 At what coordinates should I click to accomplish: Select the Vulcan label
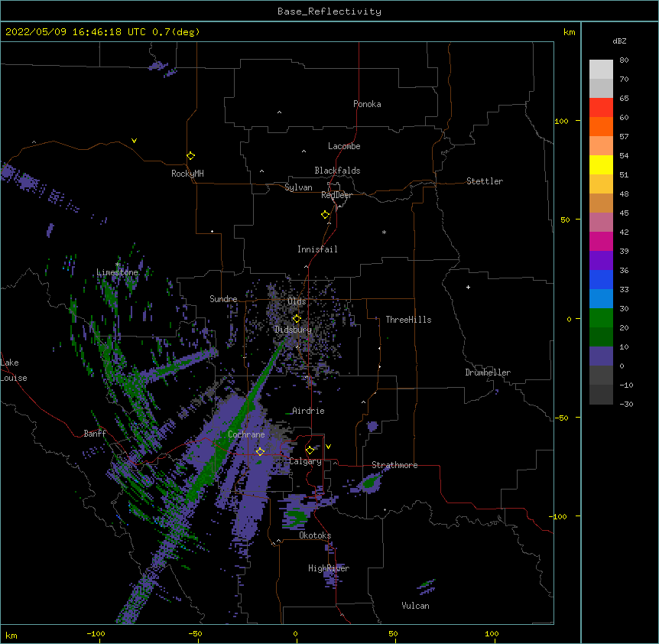(x=415, y=606)
